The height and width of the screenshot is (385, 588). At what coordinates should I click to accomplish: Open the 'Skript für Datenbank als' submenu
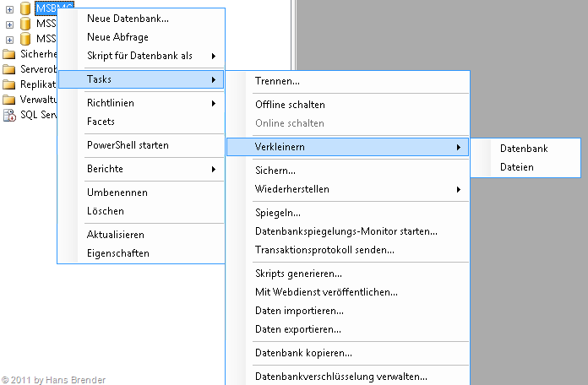(140, 56)
